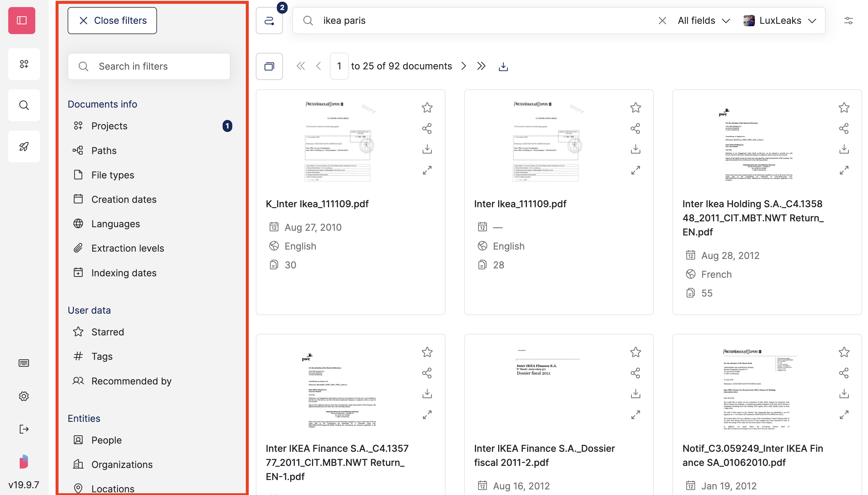868x495 pixels.
Task: Share Inter Ikea_111109.pdf using its share icon
Action: [x=635, y=128]
